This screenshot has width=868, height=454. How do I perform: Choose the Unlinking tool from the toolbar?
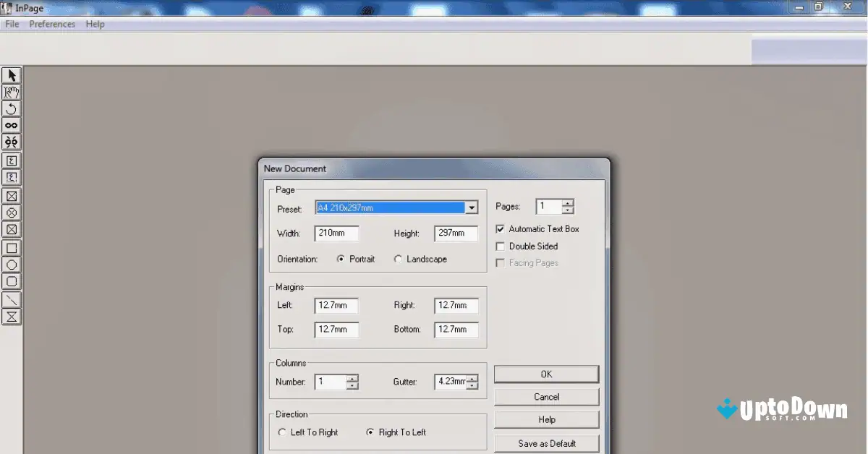(11, 142)
